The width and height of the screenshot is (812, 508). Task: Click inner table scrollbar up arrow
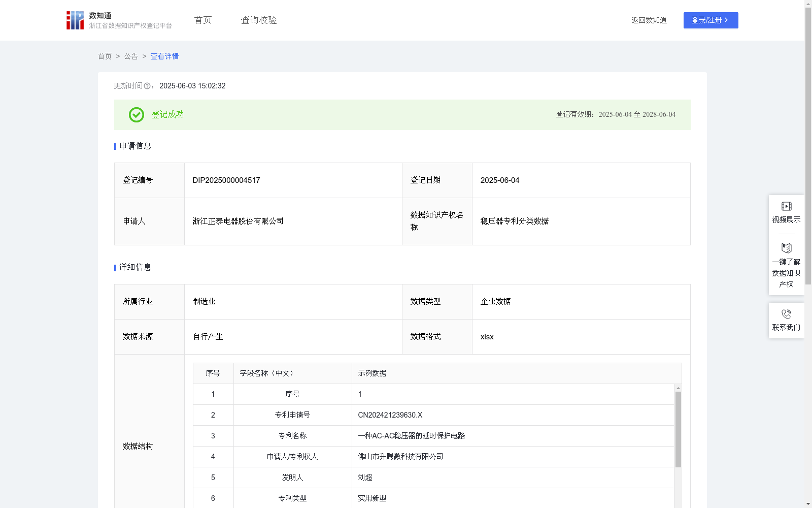(x=678, y=388)
